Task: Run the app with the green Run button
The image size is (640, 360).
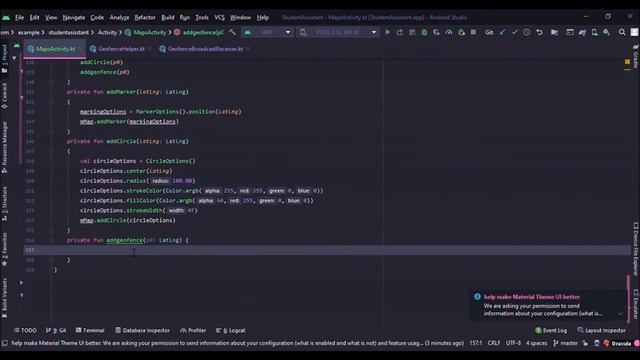Action: (387, 32)
